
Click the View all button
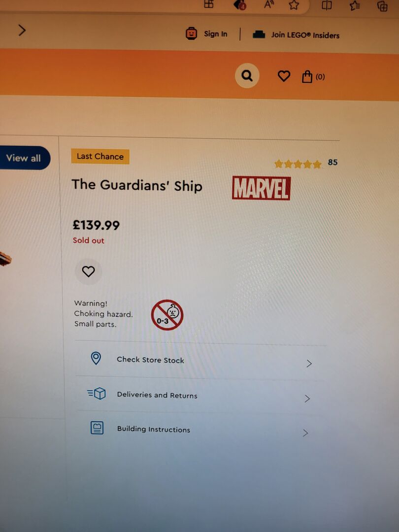pos(24,158)
